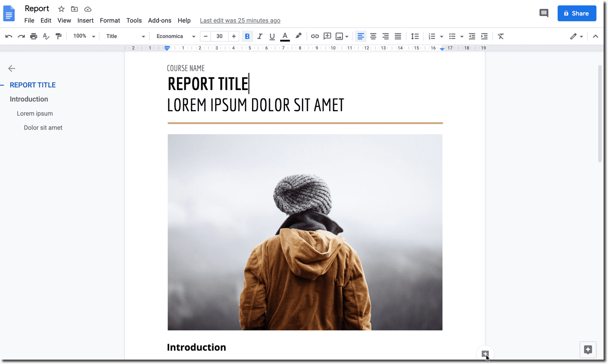Run spelling and grammar check icon
This screenshot has width=608, height=364.
pos(46,36)
